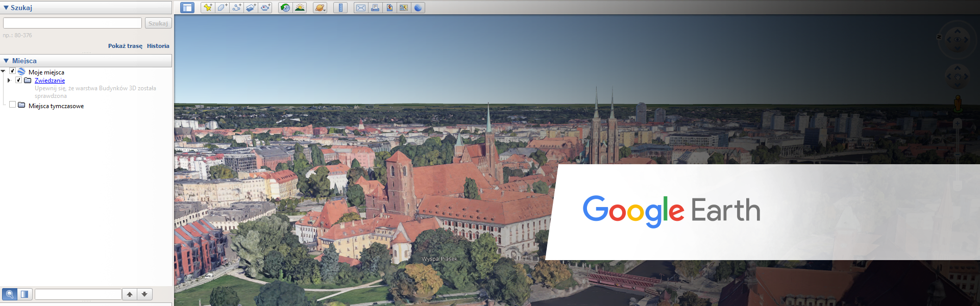Uncheck the Moje miejsca checkbox
Image resolution: width=980 pixels, height=306 pixels.
13,71
